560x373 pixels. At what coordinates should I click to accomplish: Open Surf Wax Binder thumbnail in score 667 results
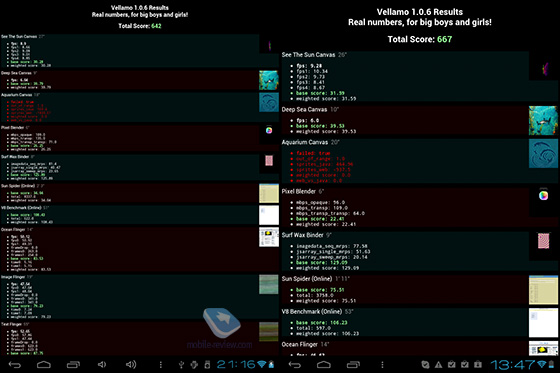(x=543, y=240)
